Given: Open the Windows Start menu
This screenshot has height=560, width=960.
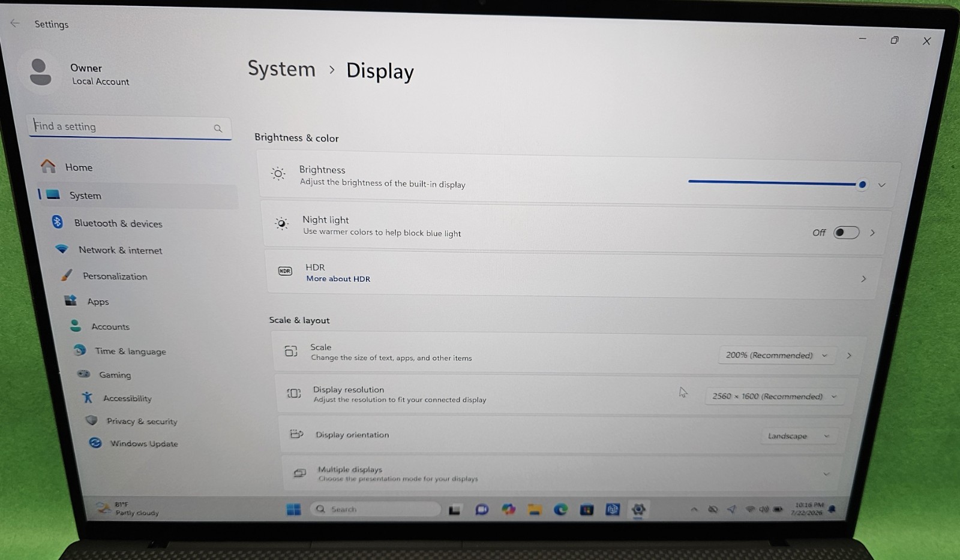Looking at the screenshot, I should (293, 509).
